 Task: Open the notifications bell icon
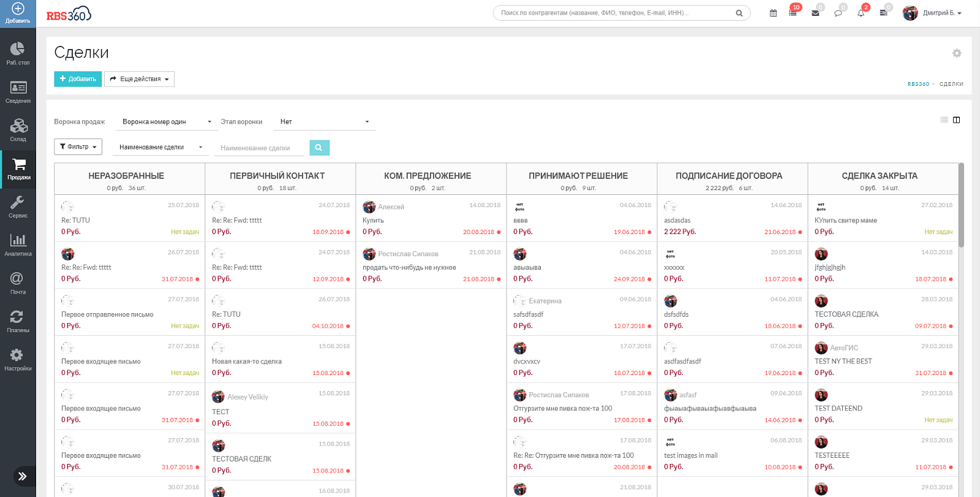pyautogui.click(x=861, y=13)
